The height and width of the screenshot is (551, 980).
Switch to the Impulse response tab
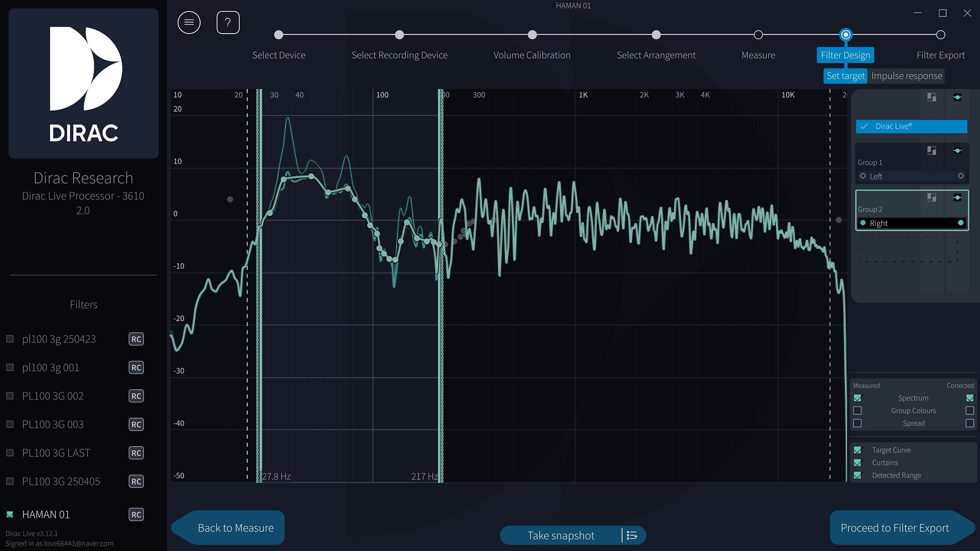point(906,76)
